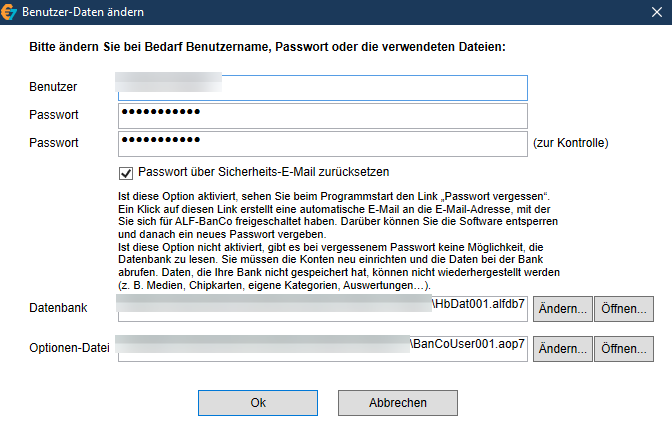This screenshot has height=425, width=672.
Task: Click the 'Passwort über Sicherheits-E-Mail zurücksetzen' label text
Action: click(264, 172)
